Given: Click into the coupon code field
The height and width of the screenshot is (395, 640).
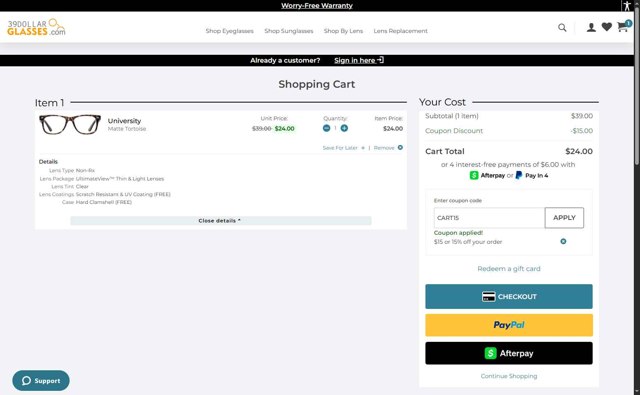Looking at the screenshot, I should tap(489, 218).
